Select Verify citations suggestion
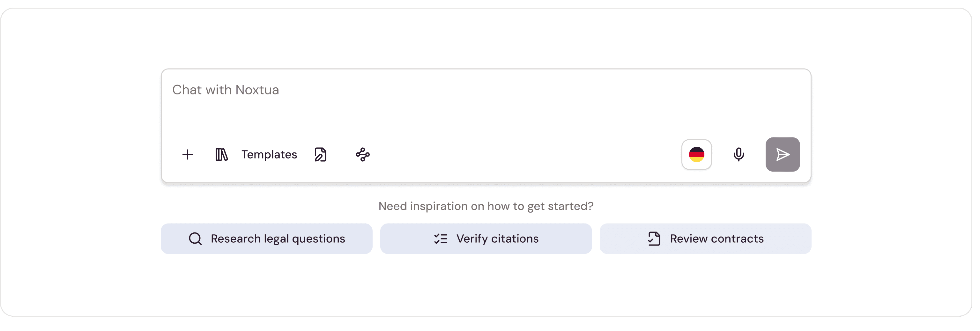The height and width of the screenshot is (331, 980). [486, 239]
